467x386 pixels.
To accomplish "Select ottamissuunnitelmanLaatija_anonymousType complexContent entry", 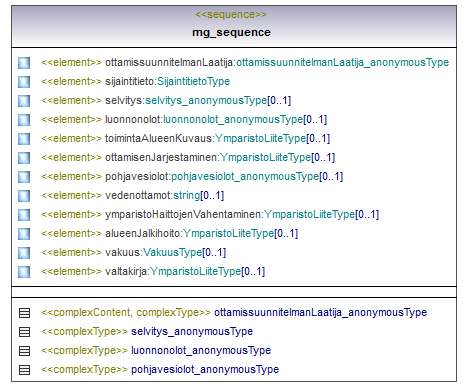I will point(234,312).
